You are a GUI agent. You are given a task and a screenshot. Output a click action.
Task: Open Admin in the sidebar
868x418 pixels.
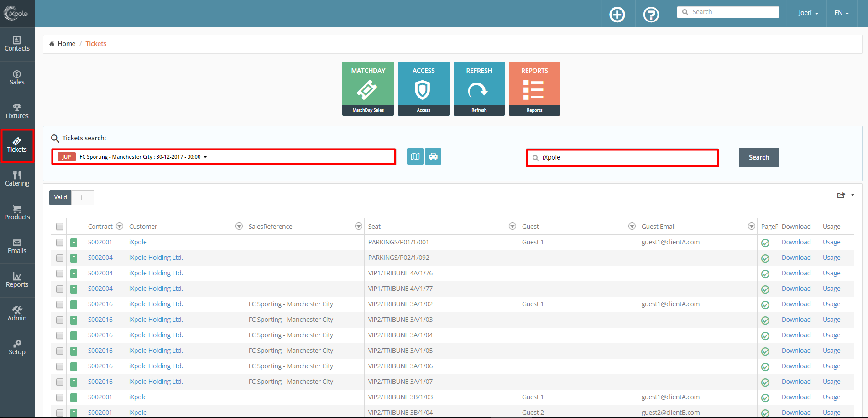(17, 314)
